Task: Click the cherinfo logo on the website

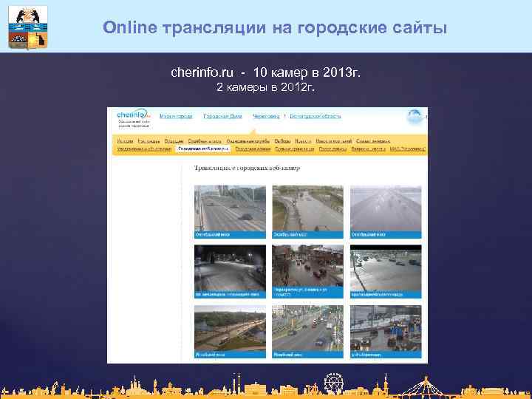Action: (133, 114)
